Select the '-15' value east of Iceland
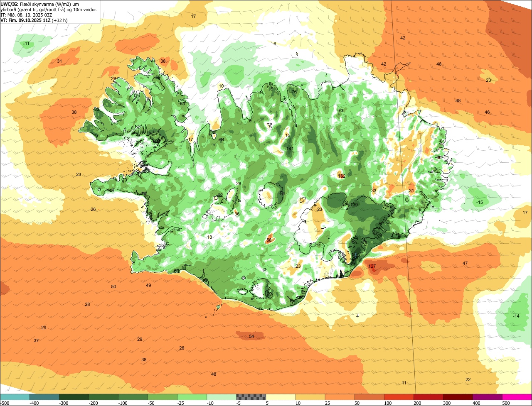Viewport: 532px width, 406px height. tap(480, 202)
